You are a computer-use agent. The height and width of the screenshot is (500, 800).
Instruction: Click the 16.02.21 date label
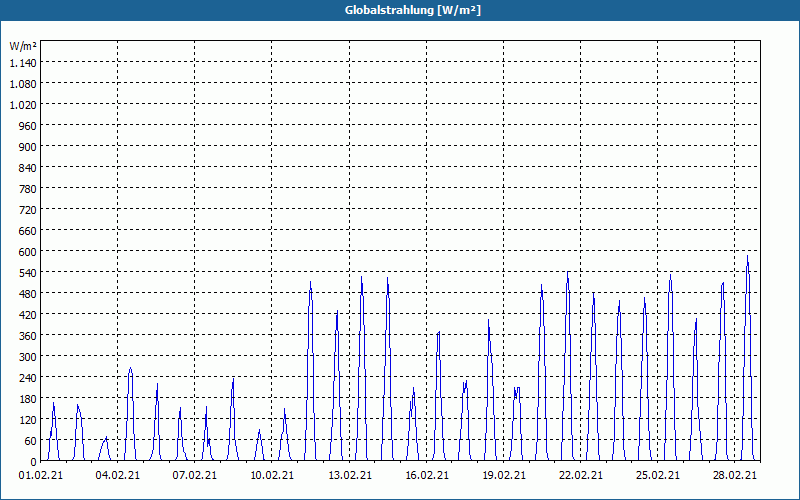coord(427,476)
